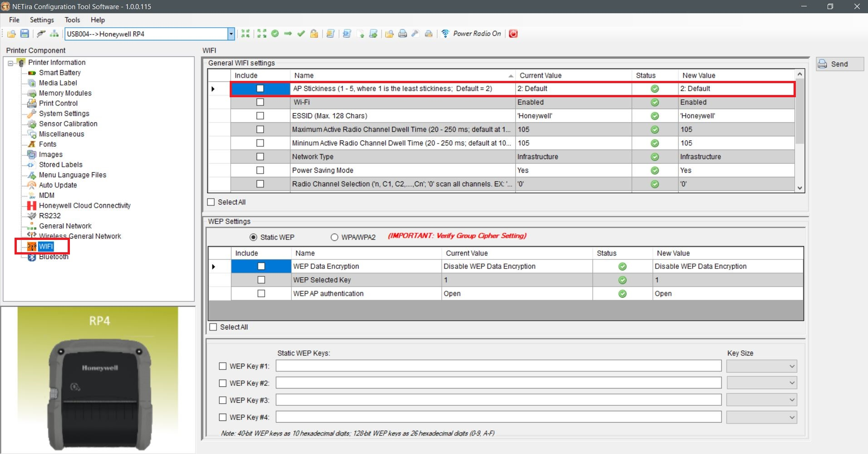Open the Key Size dropdown for WEP Key #1
Image resolution: width=868 pixels, height=454 pixels.
762,366
